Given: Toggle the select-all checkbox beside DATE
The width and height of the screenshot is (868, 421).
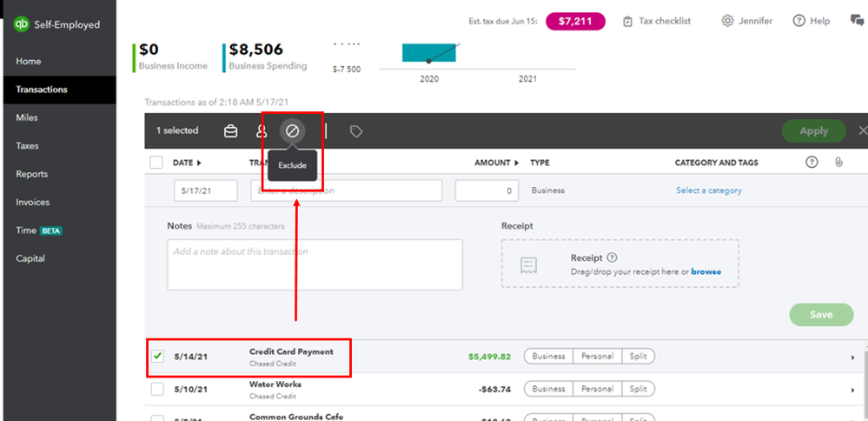Looking at the screenshot, I should pyautogui.click(x=156, y=163).
